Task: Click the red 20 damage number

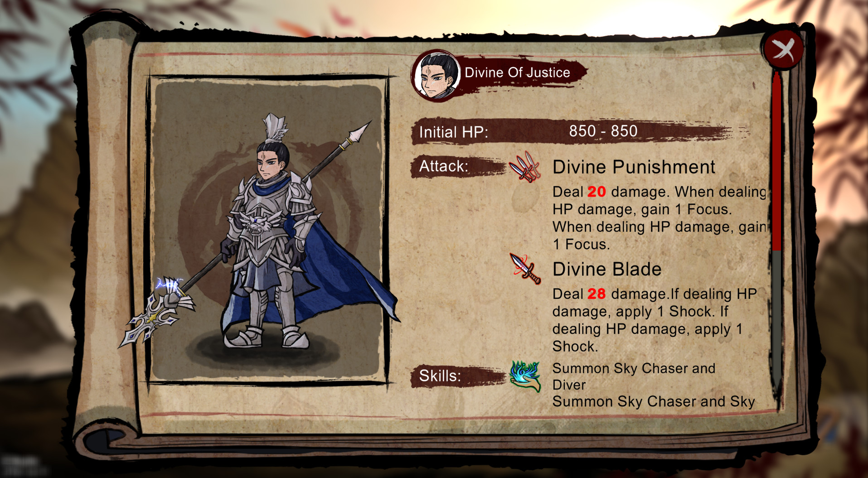Action: 596,192
